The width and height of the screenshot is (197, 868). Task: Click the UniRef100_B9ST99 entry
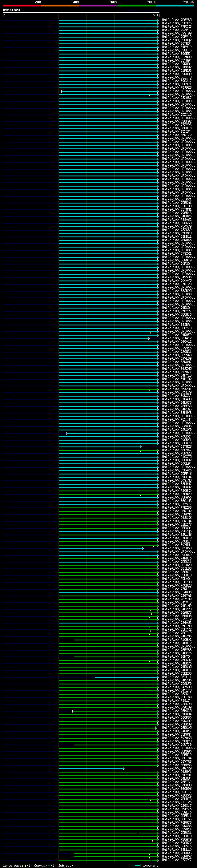tap(177, 33)
